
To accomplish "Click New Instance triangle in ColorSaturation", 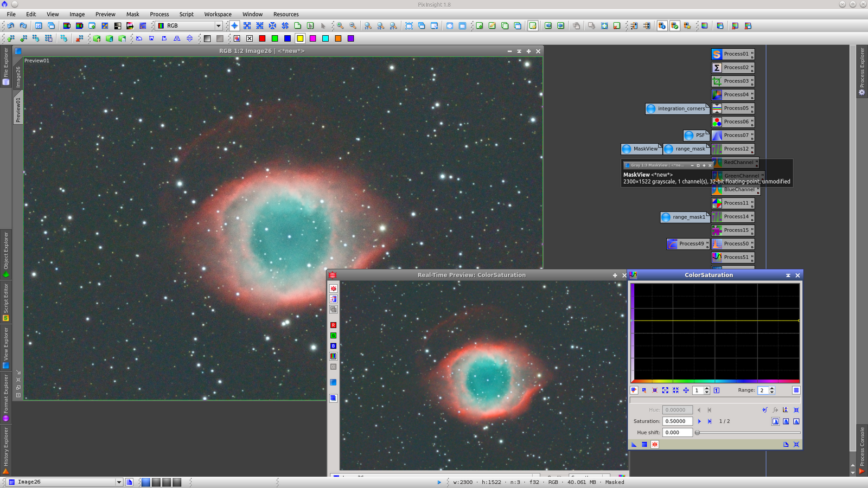I will pyautogui.click(x=634, y=445).
